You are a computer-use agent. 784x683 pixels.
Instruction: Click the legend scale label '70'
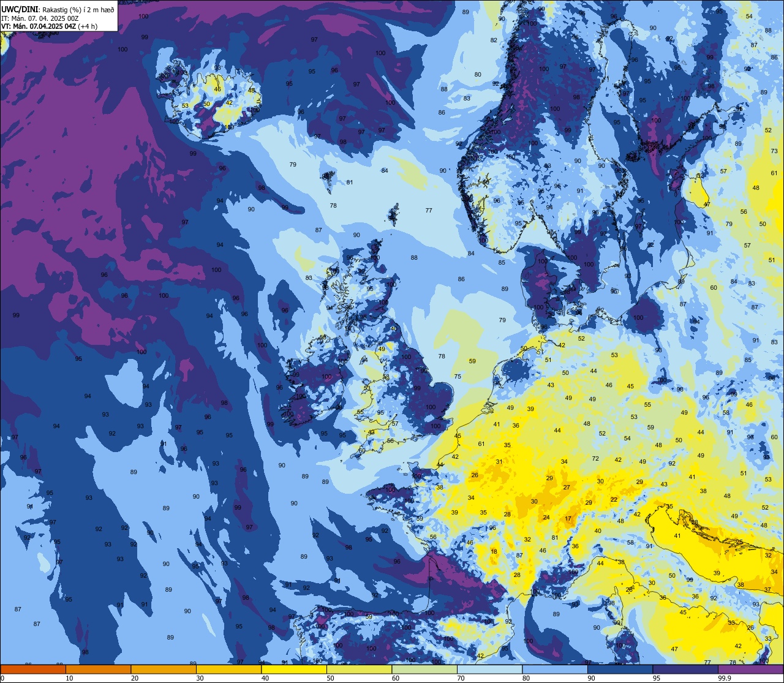[461, 678]
